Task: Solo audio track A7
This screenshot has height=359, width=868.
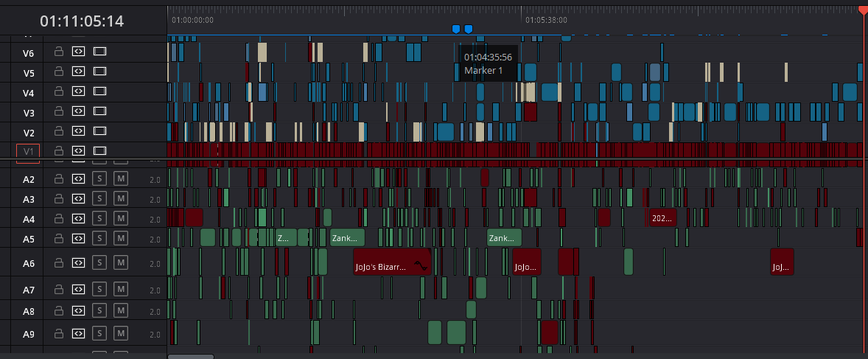Action: click(x=99, y=289)
